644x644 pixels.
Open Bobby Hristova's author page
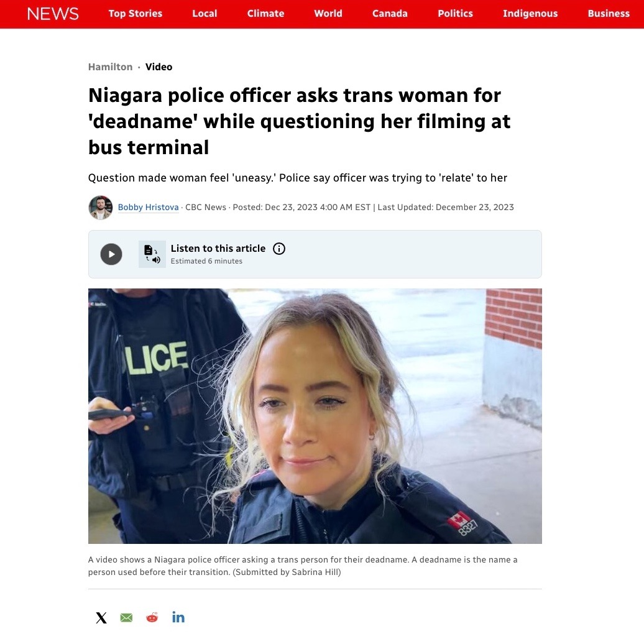pos(149,208)
